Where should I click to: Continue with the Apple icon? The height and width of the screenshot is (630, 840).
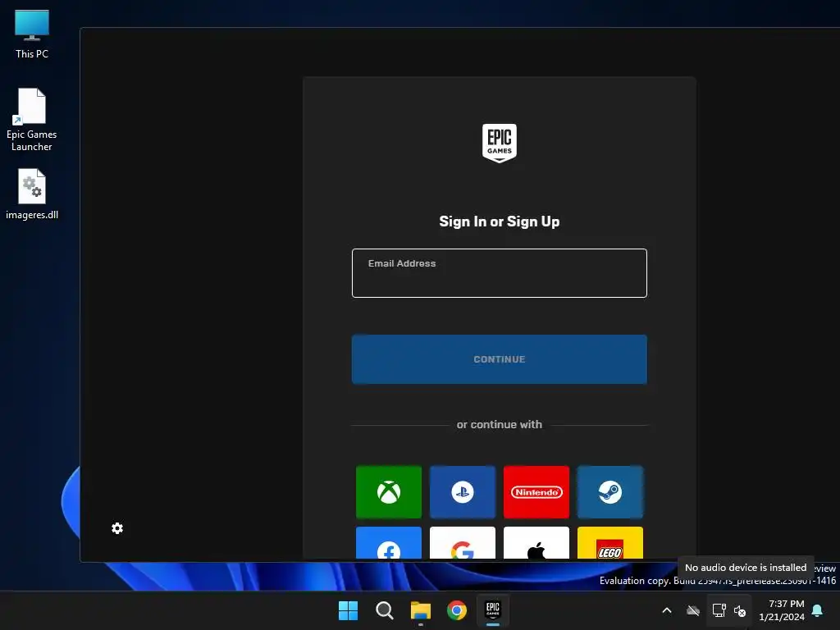[536, 543]
